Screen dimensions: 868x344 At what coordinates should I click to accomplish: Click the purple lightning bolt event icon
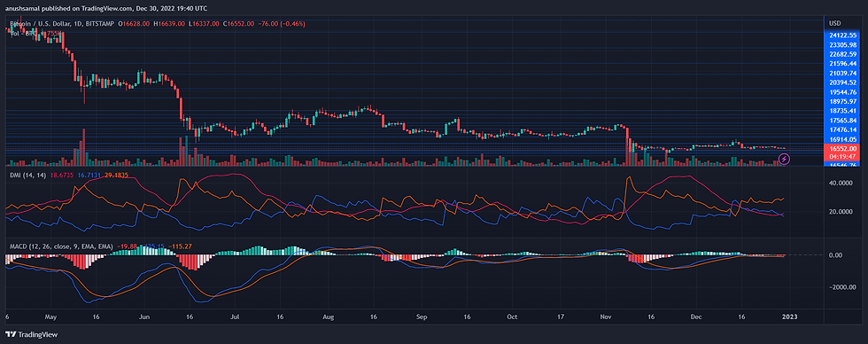tap(784, 159)
